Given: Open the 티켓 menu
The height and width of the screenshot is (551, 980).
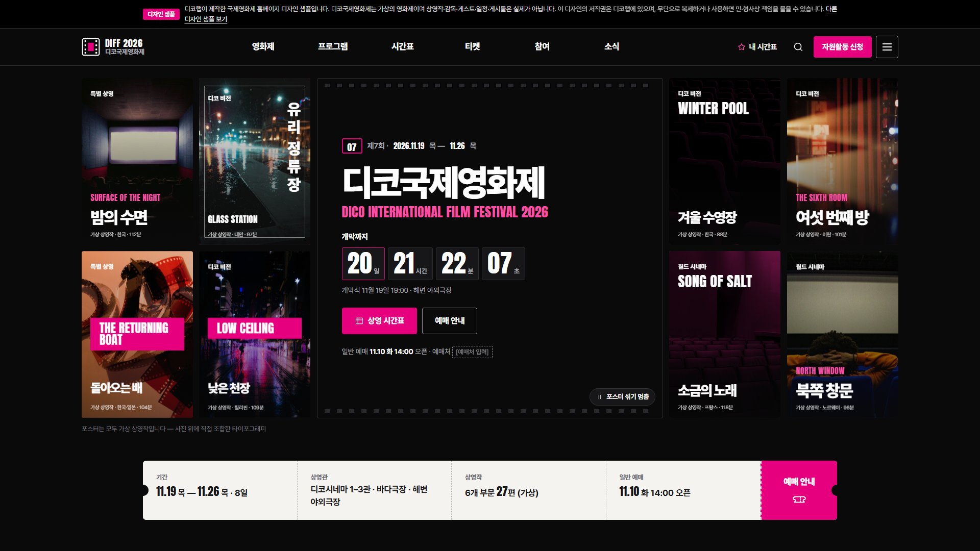Looking at the screenshot, I should 473,46.
